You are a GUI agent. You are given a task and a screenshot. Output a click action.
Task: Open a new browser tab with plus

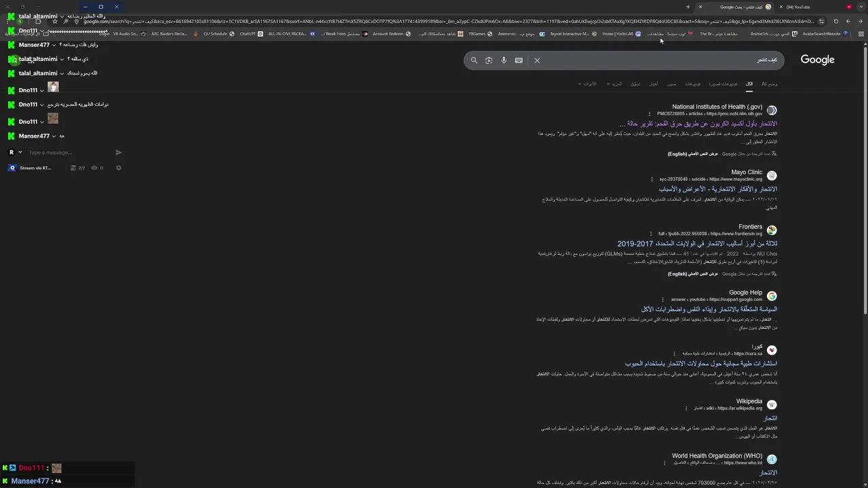[688, 7]
